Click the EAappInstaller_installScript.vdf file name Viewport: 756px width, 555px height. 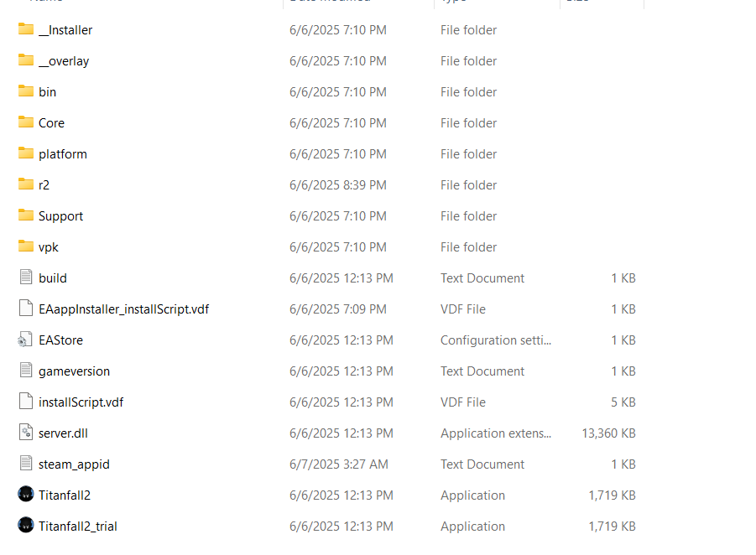point(124,310)
